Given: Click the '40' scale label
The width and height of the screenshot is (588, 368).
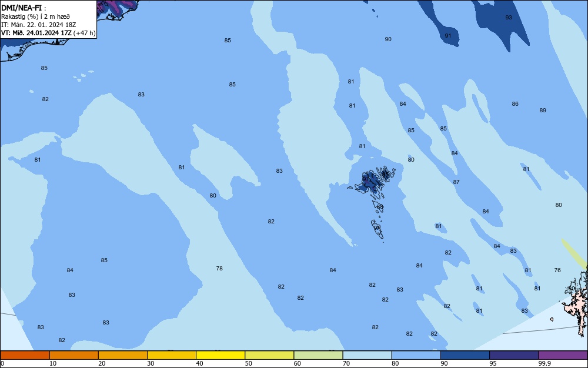Looking at the screenshot, I should [199, 363].
